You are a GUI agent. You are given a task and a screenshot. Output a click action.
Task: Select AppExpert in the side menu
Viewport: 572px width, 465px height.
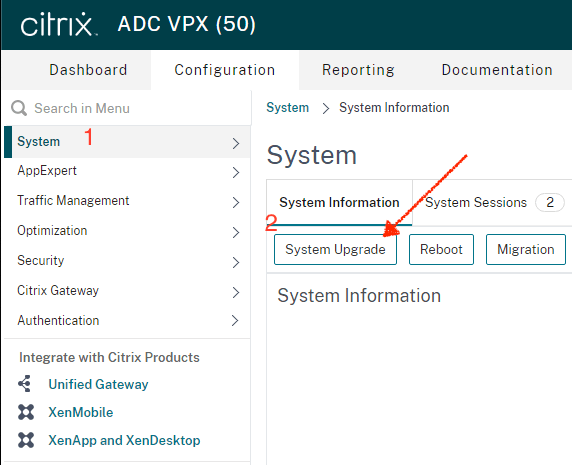(127, 171)
